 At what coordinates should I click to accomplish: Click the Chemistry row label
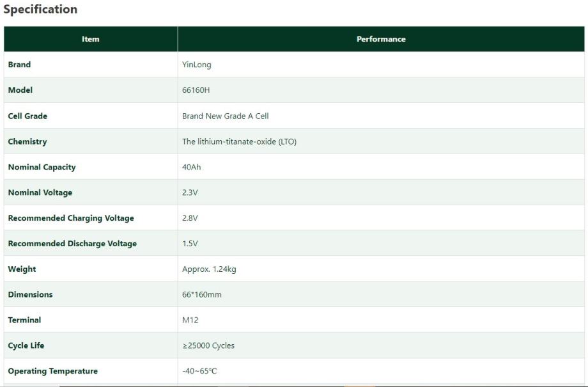27,142
